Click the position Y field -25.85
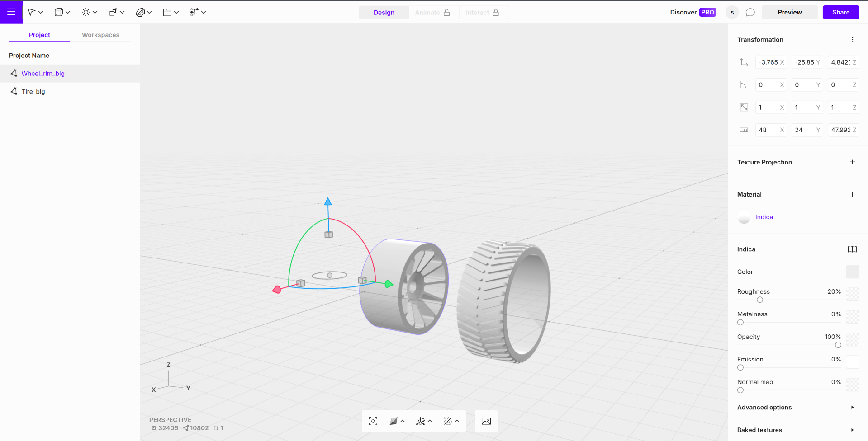The height and width of the screenshot is (441, 868). (807, 62)
